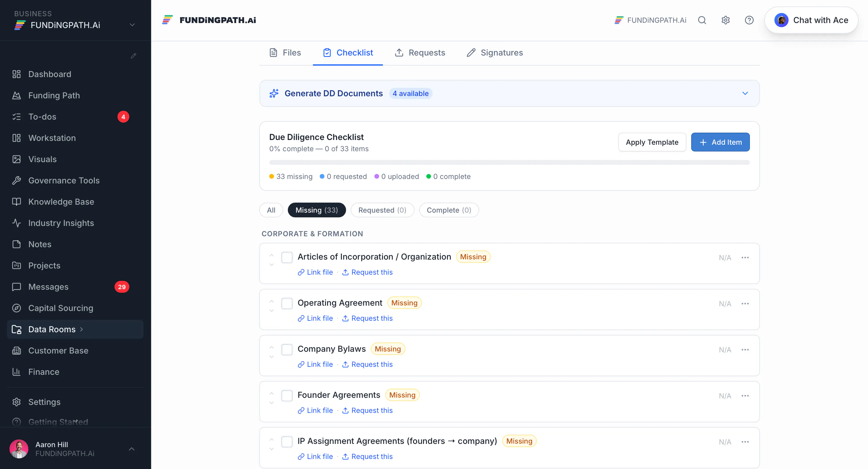
Task: Open Industry Insights in sidebar
Action: click(76, 223)
